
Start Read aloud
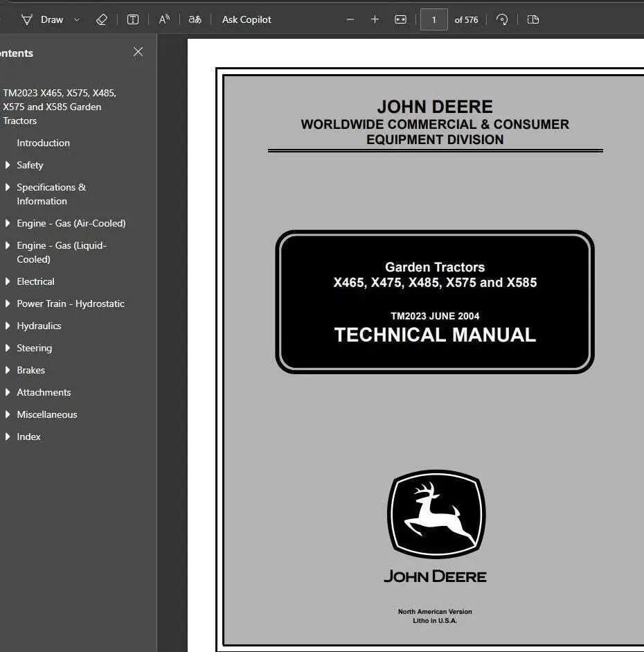click(165, 19)
